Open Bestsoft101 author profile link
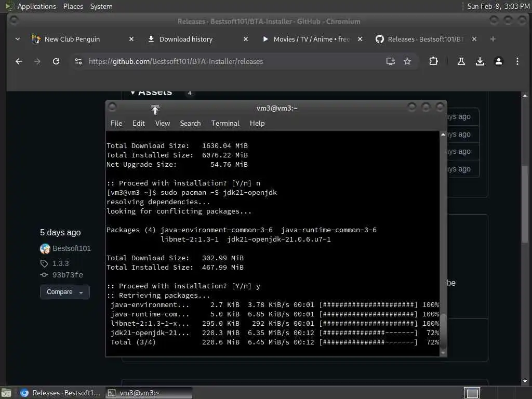Image resolution: width=532 pixels, height=399 pixels. 72,248
